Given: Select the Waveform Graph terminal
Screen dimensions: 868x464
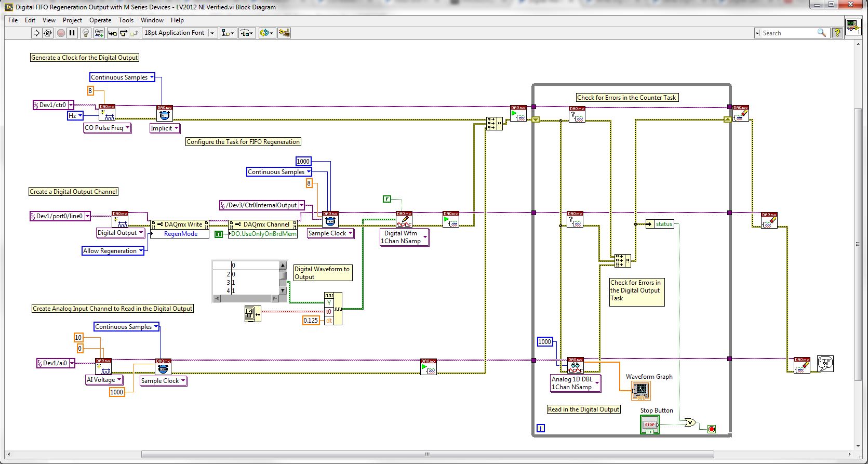Looking at the screenshot, I should [x=641, y=391].
